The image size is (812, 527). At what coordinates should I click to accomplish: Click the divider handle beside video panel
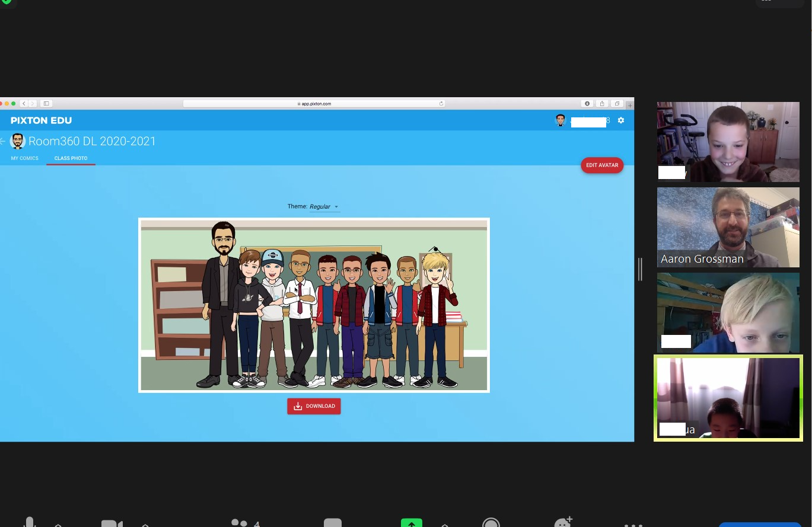tap(640, 269)
